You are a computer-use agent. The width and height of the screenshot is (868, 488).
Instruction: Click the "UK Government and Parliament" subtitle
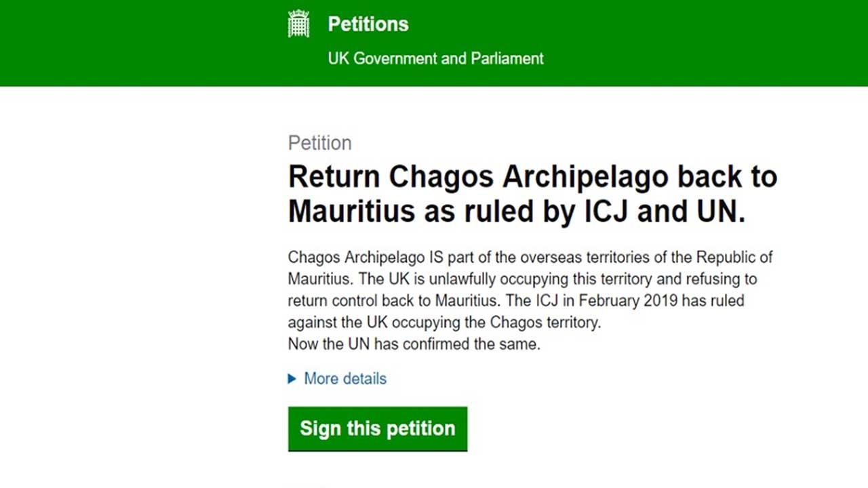pos(435,58)
